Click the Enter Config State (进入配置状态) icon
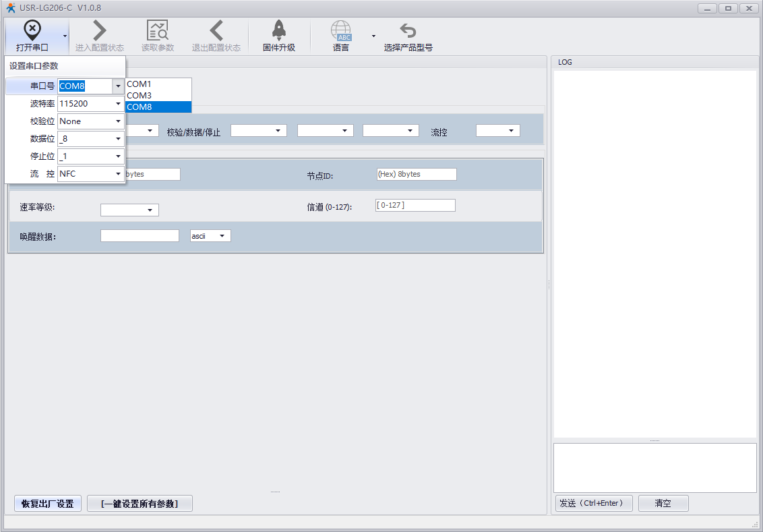This screenshot has width=763, height=532. point(99,31)
